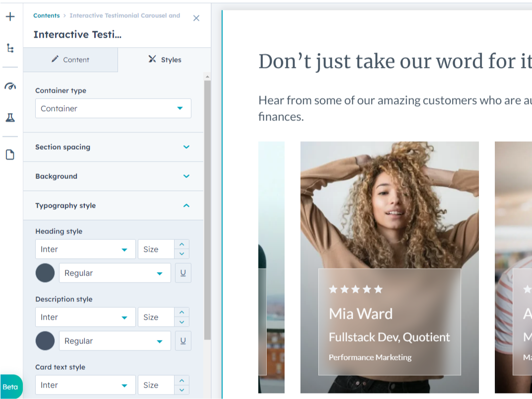Switch to the Content tab

pos(70,60)
